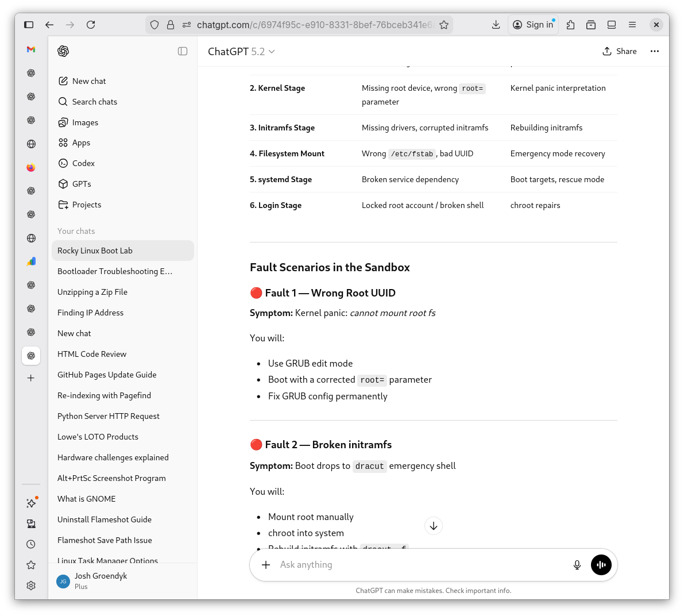684x616 pixels.
Task: Click the plus attach button in prompt
Action: [x=266, y=565]
